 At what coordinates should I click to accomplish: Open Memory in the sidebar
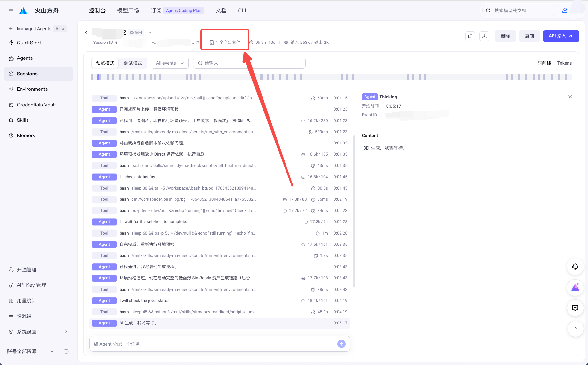tap(39, 136)
